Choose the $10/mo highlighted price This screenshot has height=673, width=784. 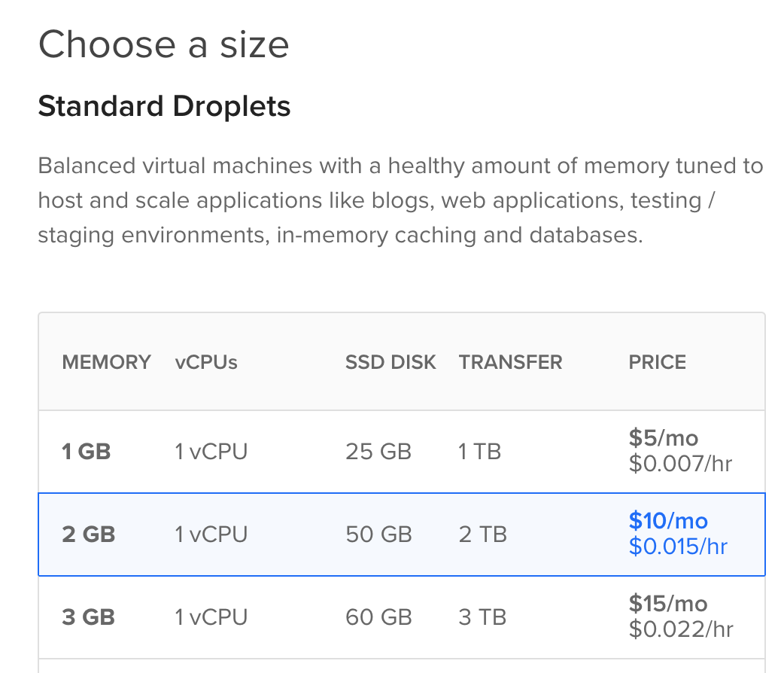click(668, 521)
